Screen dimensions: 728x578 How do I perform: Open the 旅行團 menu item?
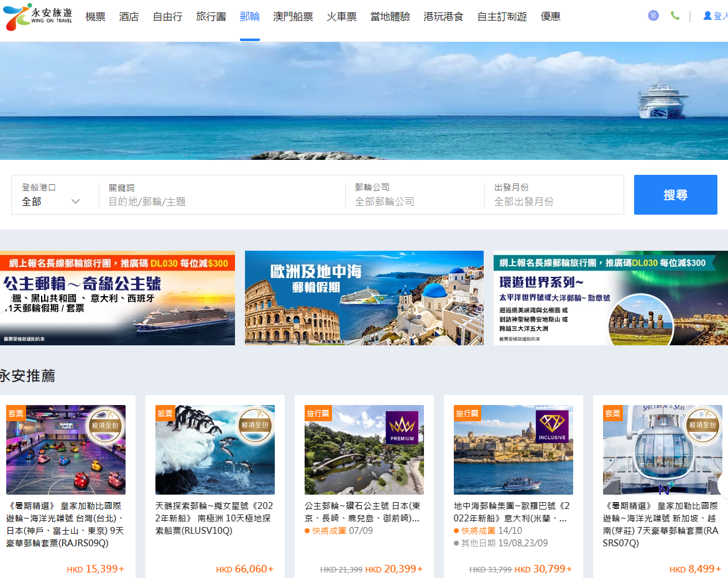pos(211,17)
